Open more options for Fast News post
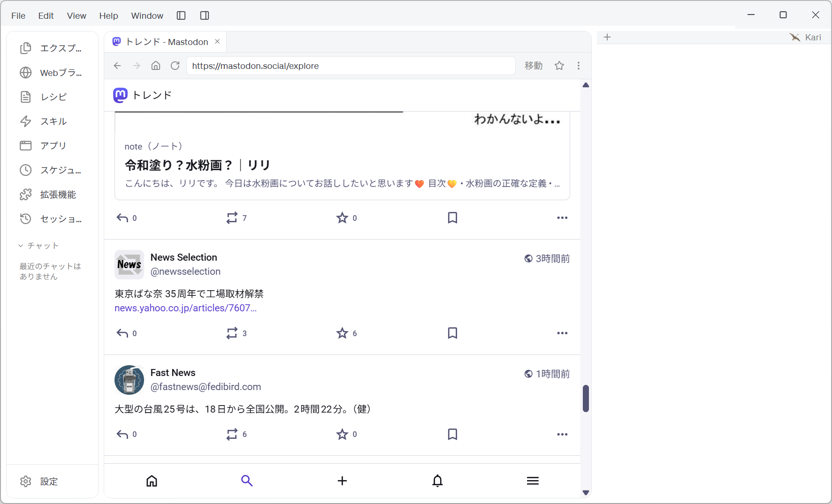The width and height of the screenshot is (832, 504). pos(562,435)
